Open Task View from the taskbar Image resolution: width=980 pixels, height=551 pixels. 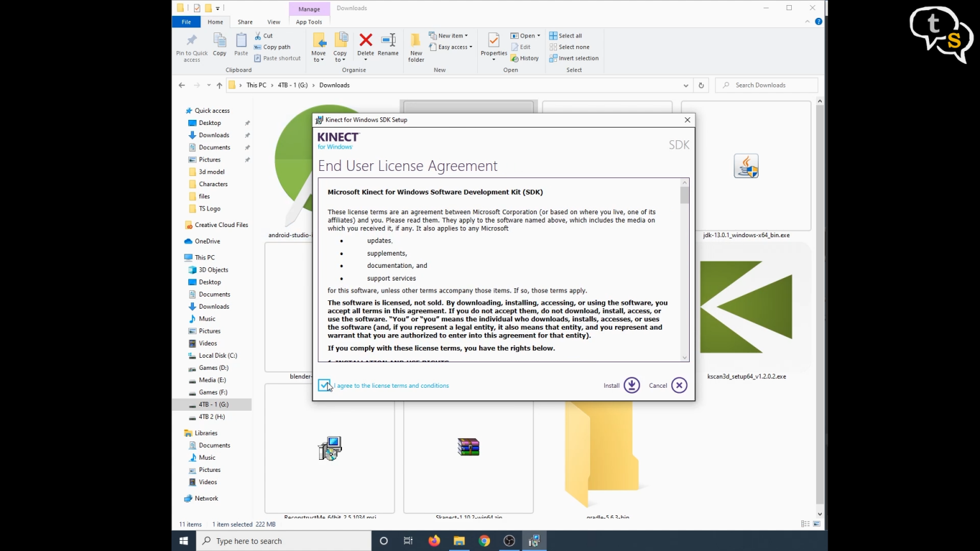[x=408, y=541]
